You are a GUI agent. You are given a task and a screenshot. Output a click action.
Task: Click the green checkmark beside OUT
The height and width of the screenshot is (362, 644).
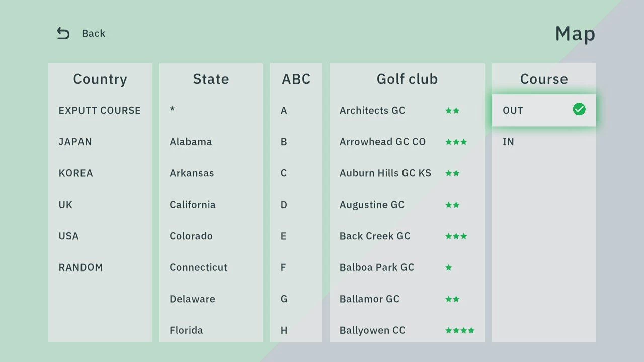tap(579, 110)
